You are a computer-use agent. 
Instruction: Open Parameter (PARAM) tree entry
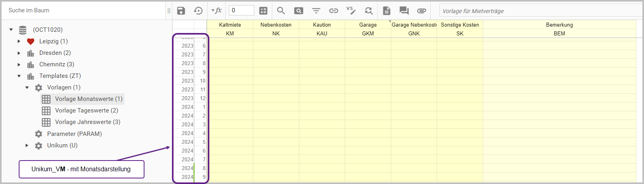[74, 134]
